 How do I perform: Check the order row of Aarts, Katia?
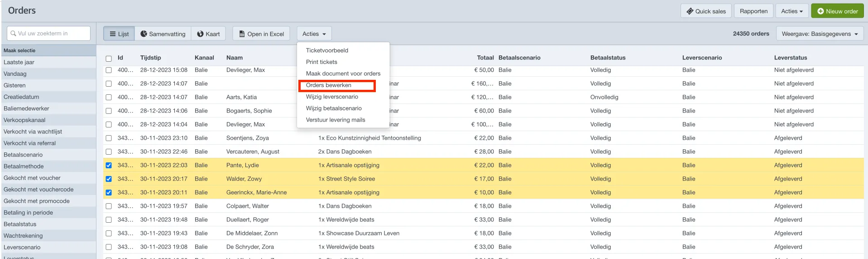click(x=109, y=97)
